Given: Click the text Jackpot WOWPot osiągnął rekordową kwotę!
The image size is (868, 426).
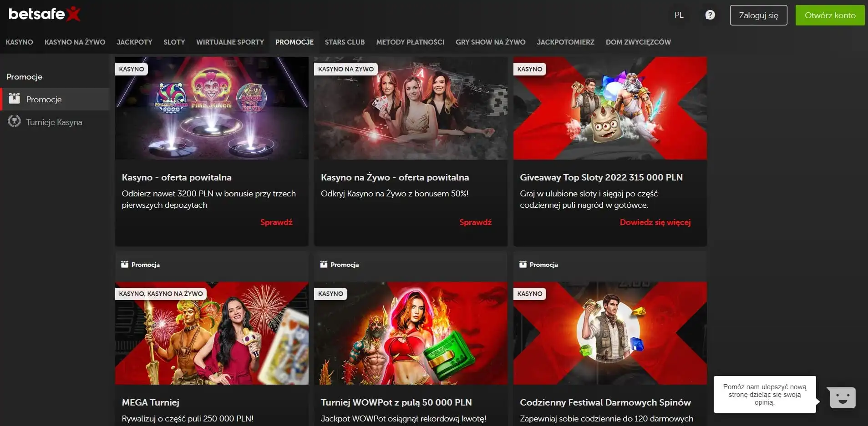Looking at the screenshot, I should 403,419.
